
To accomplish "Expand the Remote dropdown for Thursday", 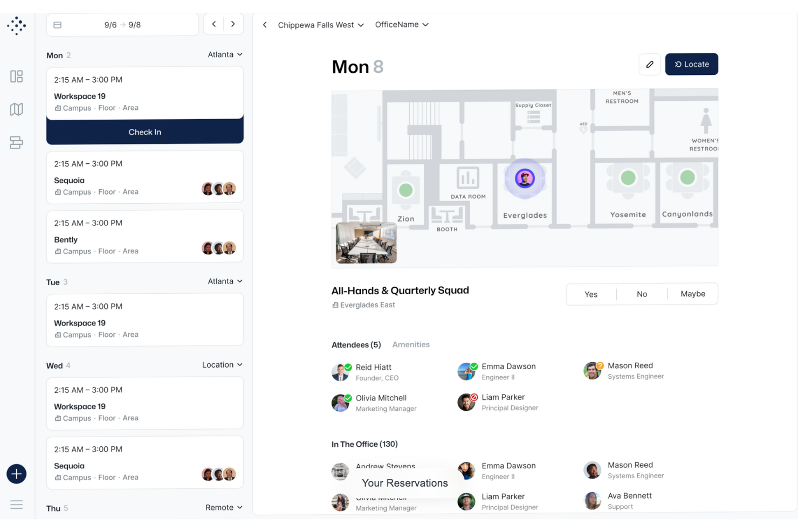I will [x=224, y=507].
